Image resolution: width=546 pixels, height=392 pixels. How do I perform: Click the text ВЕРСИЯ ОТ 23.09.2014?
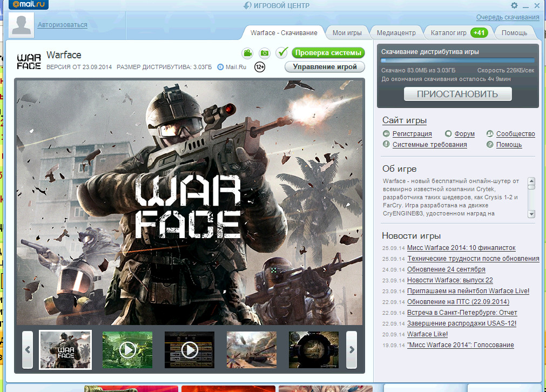[x=79, y=67]
